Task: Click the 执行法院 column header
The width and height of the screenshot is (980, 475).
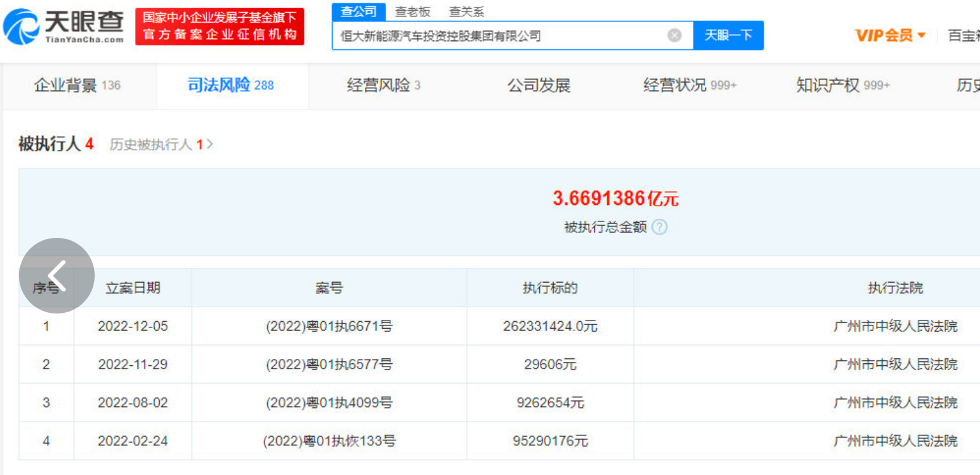Action: 895,288
